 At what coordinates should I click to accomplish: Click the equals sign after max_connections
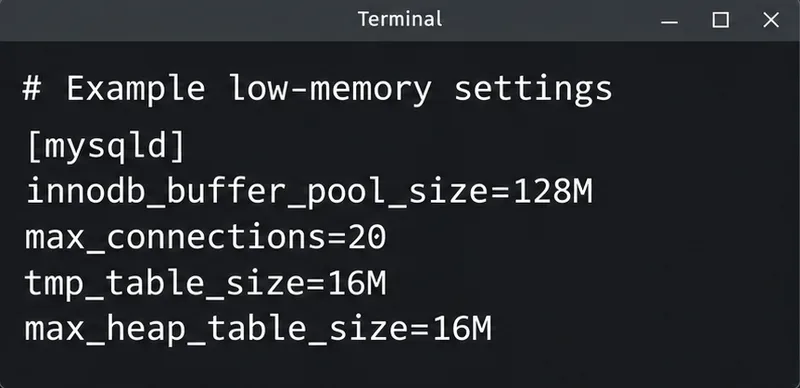337,238
